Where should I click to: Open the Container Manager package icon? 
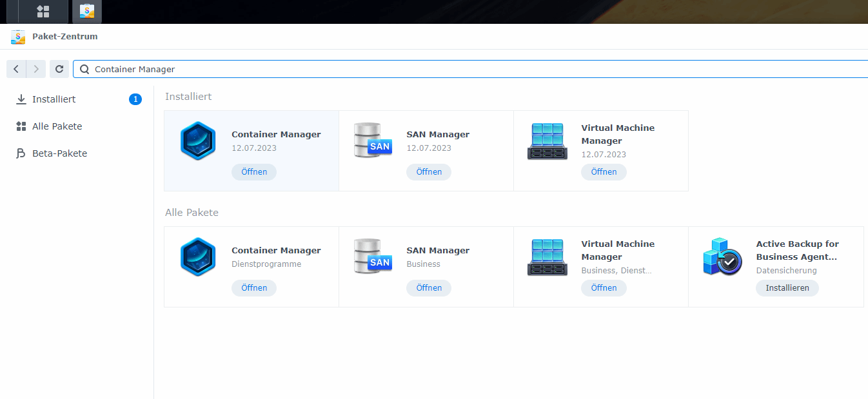[198, 141]
